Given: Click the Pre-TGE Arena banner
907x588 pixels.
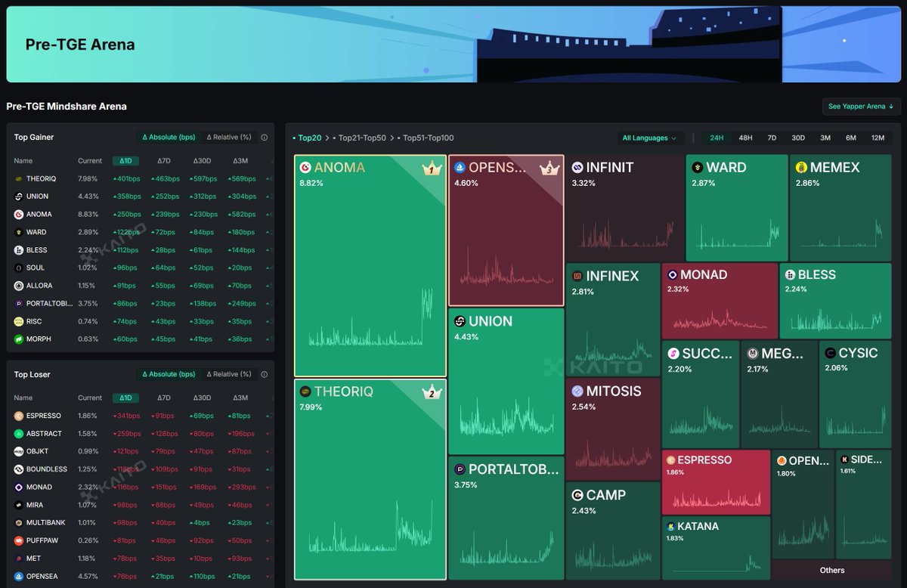Looking at the screenshot, I should [453, 44].
